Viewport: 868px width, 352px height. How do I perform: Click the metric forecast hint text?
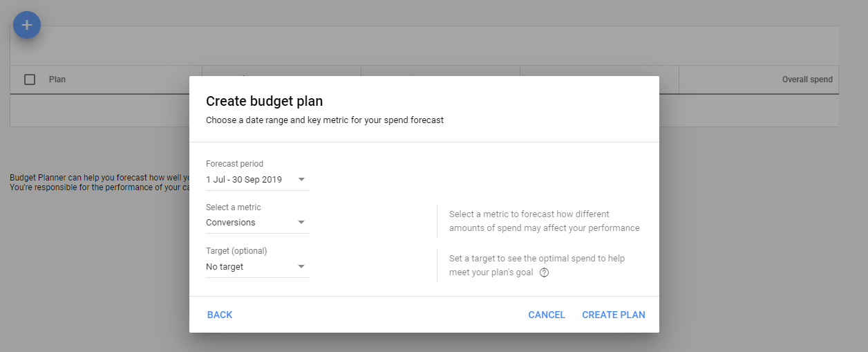(545, 221)
